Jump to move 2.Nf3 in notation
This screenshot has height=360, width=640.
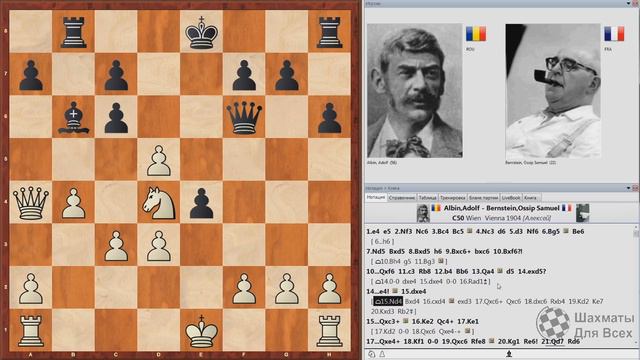click(x=403, y=231)
